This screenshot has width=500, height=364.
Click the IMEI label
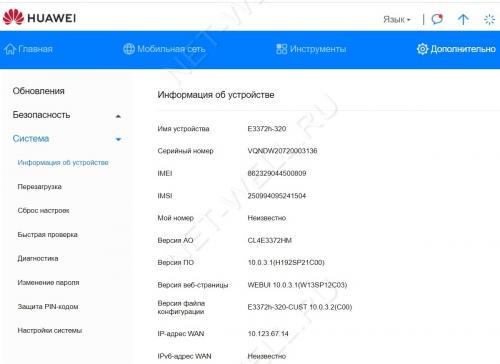[165, 173]
